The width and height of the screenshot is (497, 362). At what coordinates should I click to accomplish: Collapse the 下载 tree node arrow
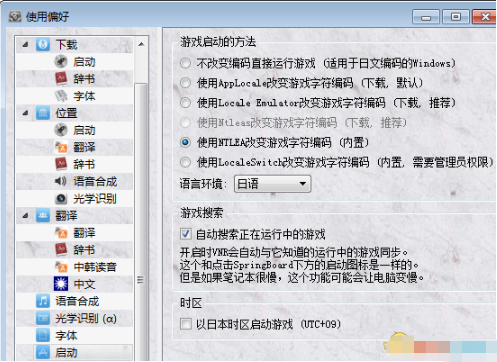coord(25,44)
